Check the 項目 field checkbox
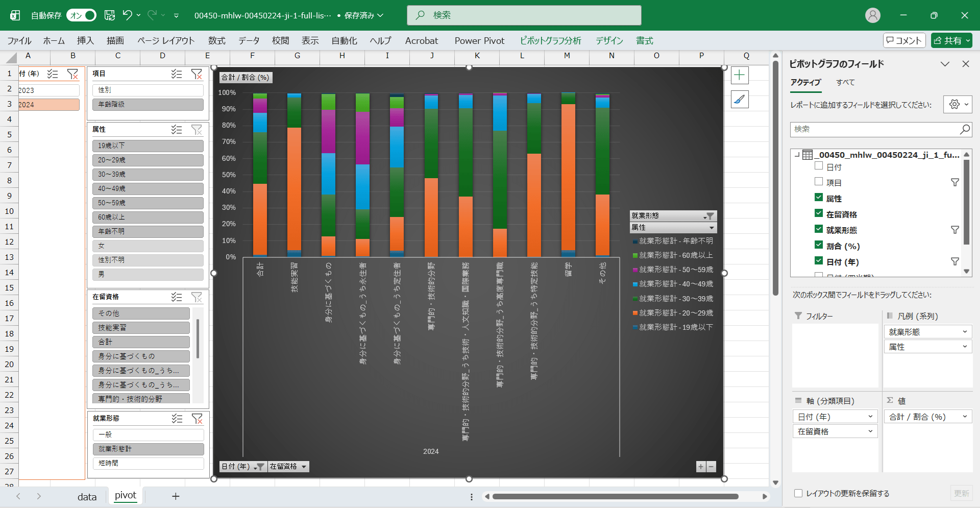980x508 pixels. point(819,182)
